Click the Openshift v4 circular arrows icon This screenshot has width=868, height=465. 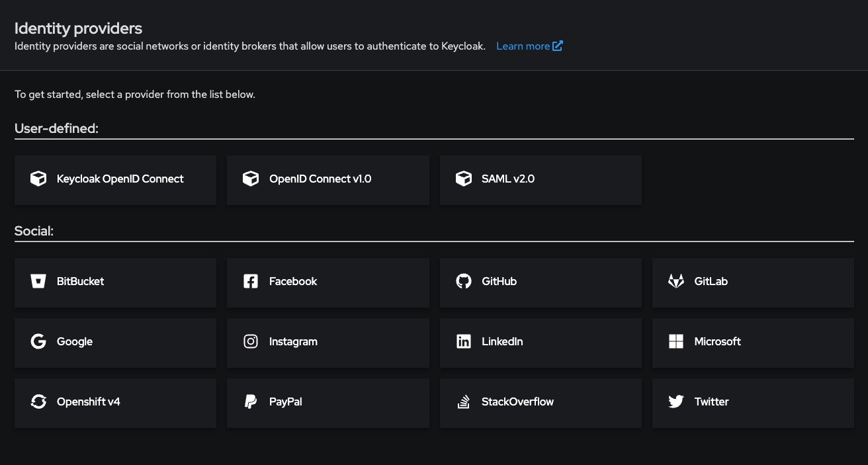pos(38,402)
